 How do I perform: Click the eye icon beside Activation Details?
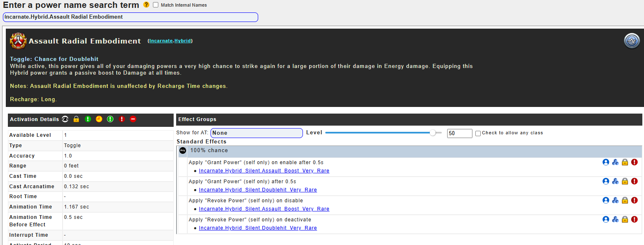pyautogui.click(x=65, y=119)
